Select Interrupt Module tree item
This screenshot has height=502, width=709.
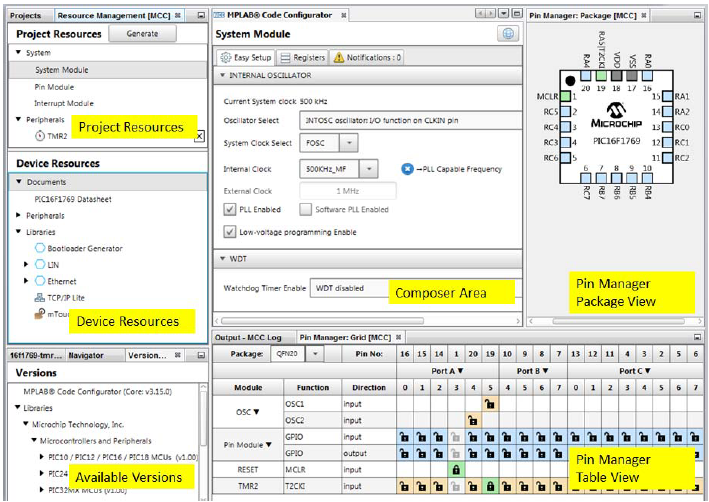64,103
